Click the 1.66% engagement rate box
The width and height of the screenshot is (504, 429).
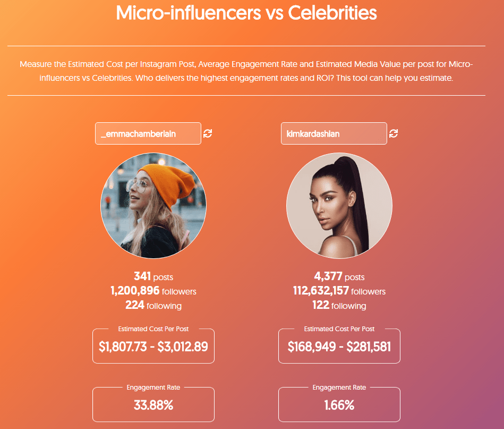pos(339,405)
